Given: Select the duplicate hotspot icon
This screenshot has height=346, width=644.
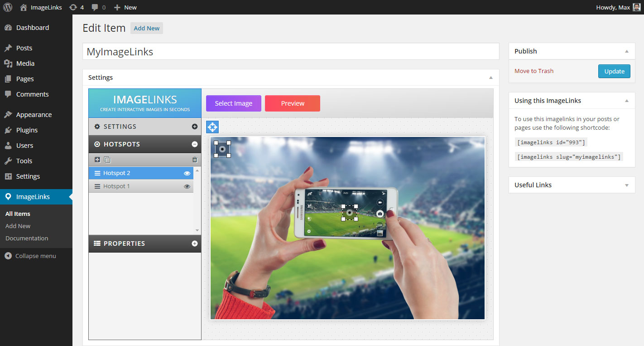Looking at the screenshot, I should (107, 159).
